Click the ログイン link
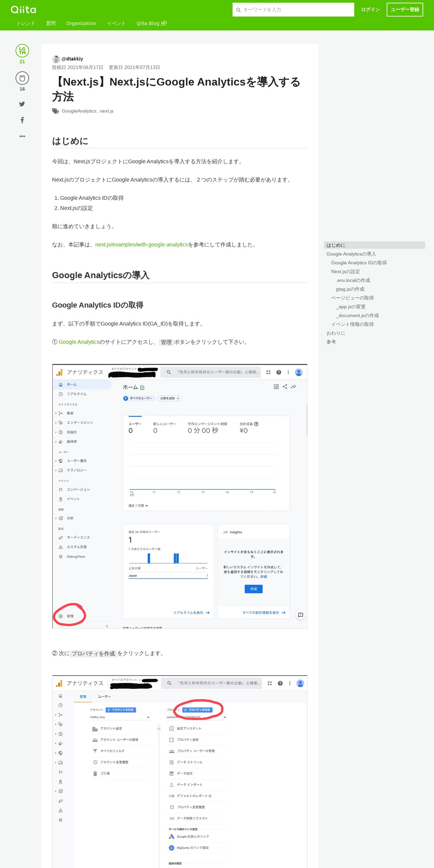 coord(370,10)
